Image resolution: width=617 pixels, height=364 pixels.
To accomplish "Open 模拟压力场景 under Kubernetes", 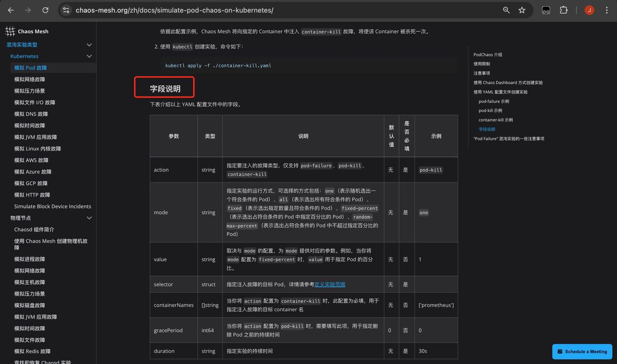I will click(x=29, y=91).
